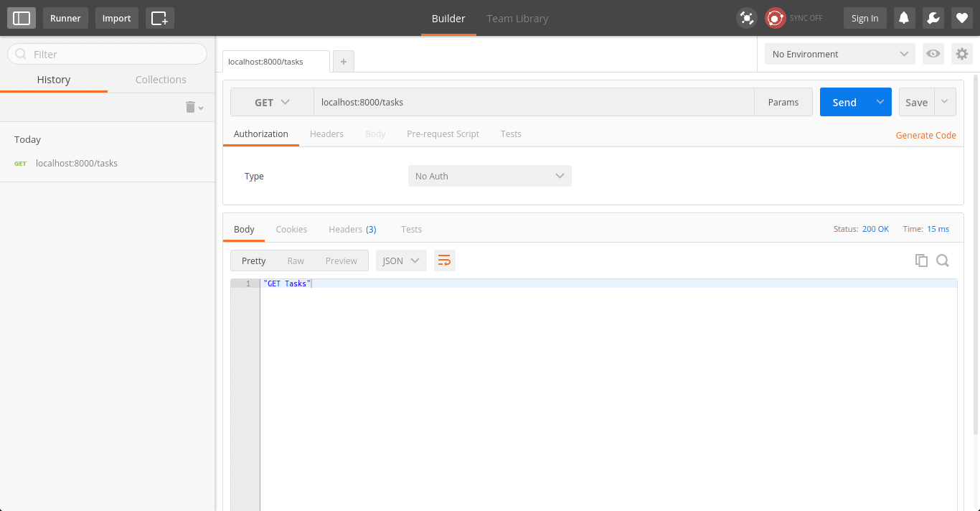Screen dimensions: 980x511
Task: Click the 200 OK status value
Action: (x=875, y=229)
